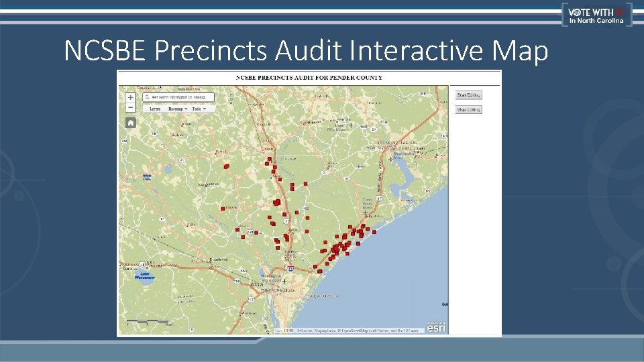Expand the Tools dropdown menu
This screenshot has width=644, height=362.
click(199, 109)
